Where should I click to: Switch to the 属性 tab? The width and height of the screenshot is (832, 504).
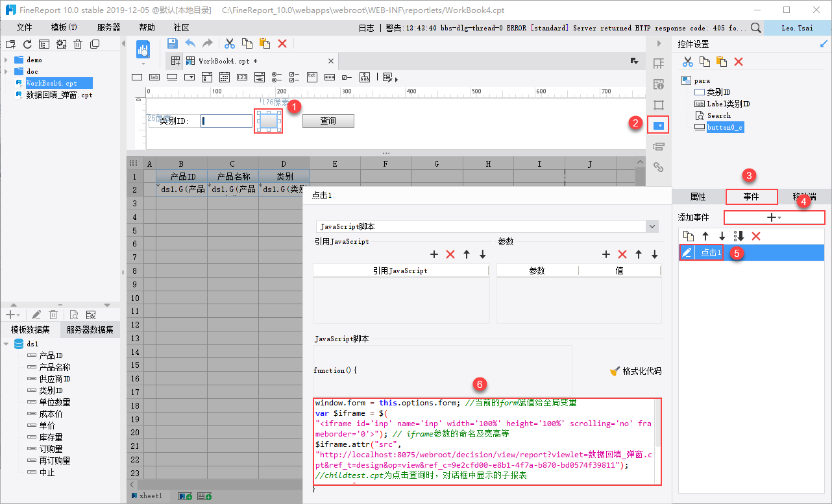(698, 197)
